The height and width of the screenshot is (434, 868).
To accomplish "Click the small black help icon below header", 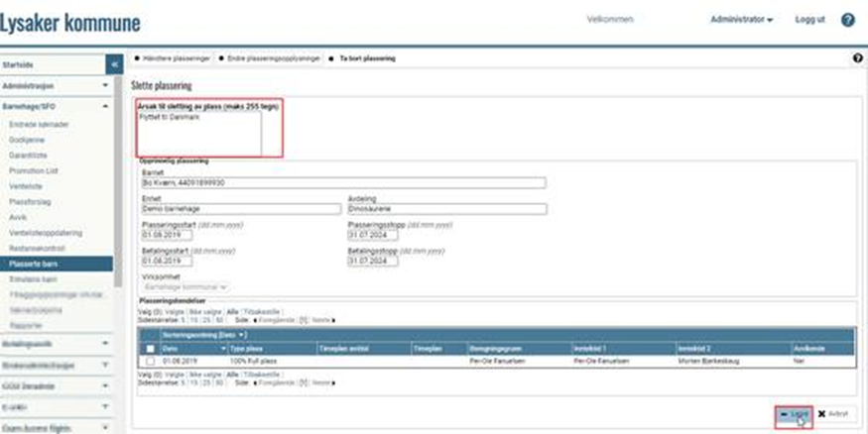I will coord(857,58).
